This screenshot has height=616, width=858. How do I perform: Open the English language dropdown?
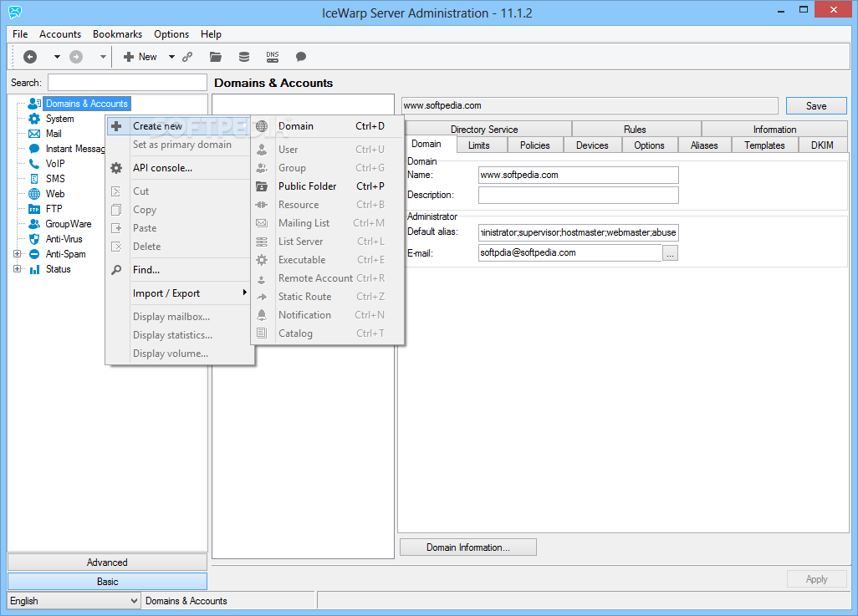click(x=74, y=601)
